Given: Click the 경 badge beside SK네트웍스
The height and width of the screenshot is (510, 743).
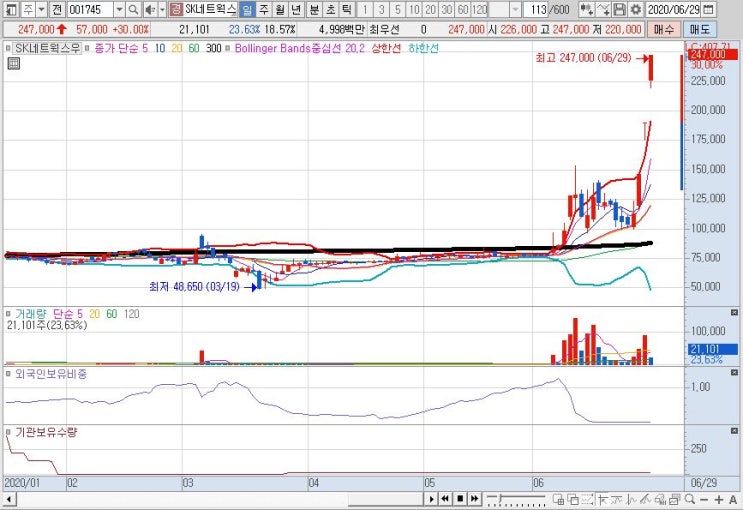Looking at the screenshot, I should pos(176,9).
